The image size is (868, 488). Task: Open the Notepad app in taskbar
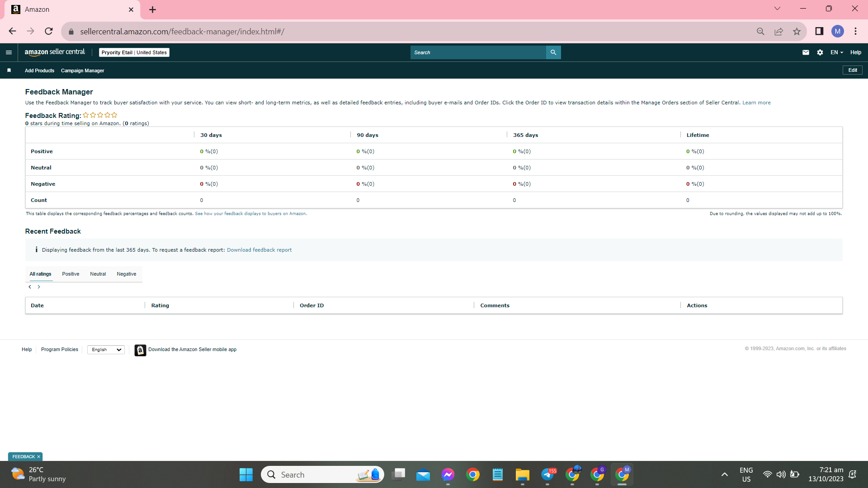click(498, 474)
